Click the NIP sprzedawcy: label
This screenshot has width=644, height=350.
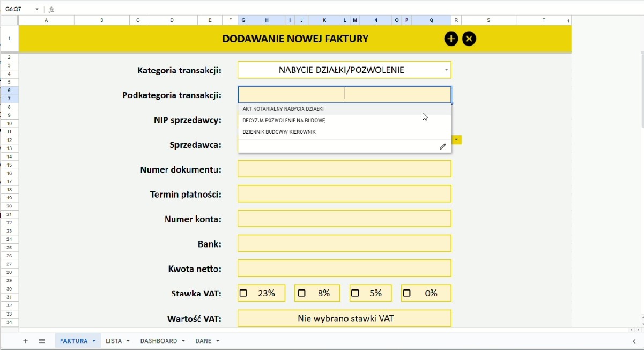click(188, 120)
